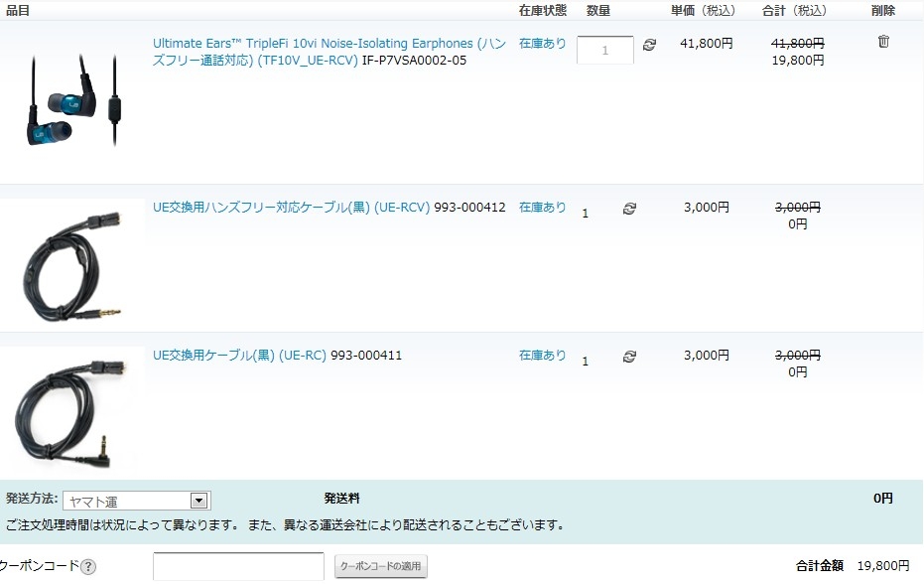The image size is (924, 585).
Task: Click the discounted 19,800円 earphones total
Action: coord(798,61)
